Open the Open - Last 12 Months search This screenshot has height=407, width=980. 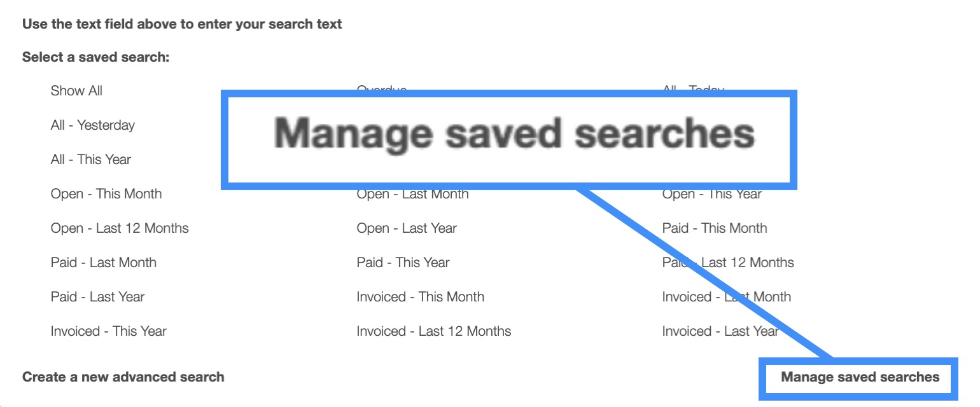[x=120, y=228]
